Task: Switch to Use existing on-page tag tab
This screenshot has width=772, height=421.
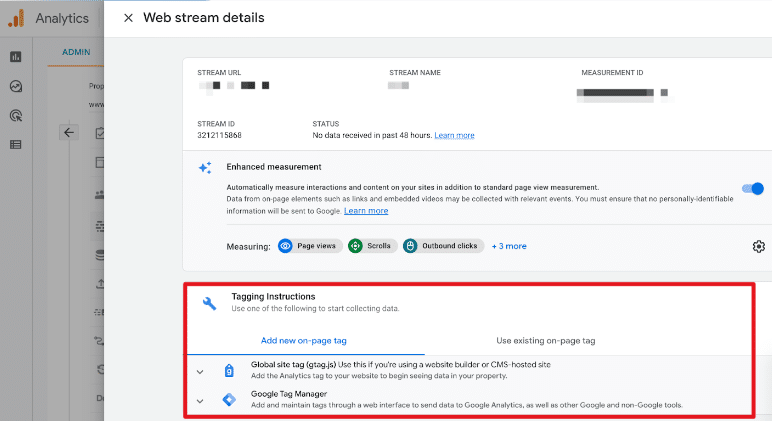Action: (546, 340)
